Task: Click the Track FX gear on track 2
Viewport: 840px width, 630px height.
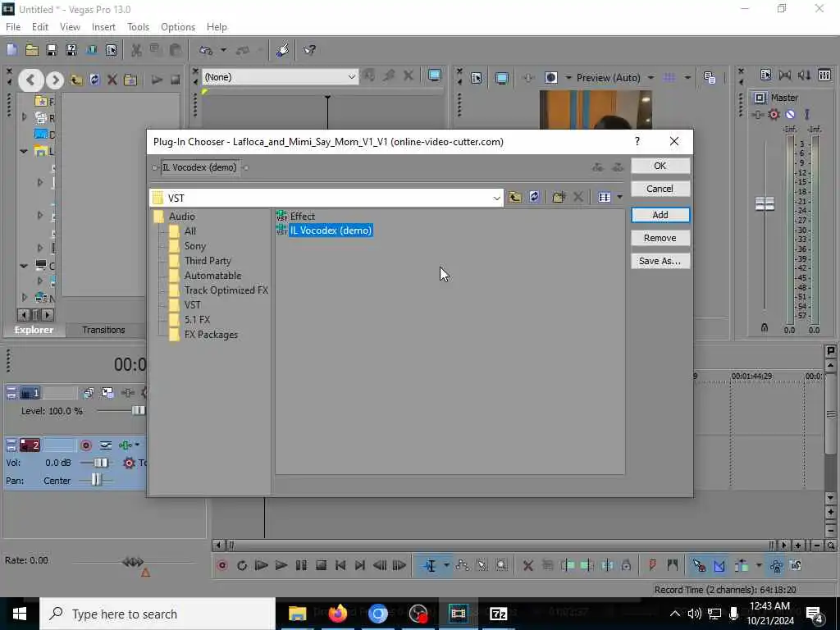Action: pos(129,463)
